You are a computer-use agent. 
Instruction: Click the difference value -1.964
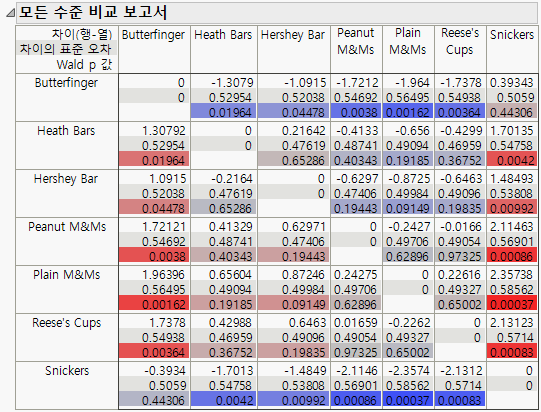[x=412, y=83]
